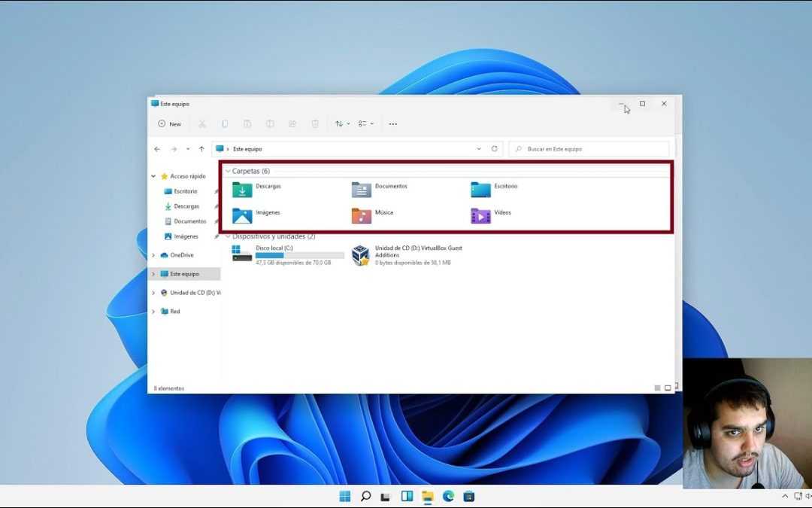Click the Rename icon in the toolbar
Screen dimensions: 812x508
click(x=270, y=124)
